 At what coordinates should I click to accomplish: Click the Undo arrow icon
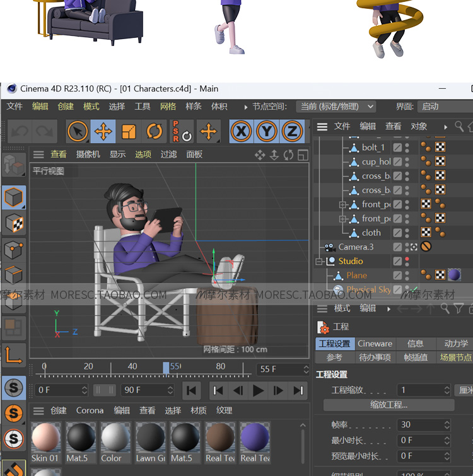click(20, 131)
